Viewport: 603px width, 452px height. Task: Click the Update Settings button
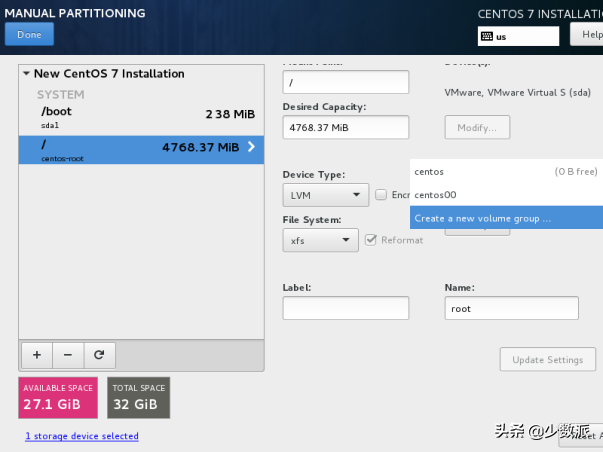point(548,359)
